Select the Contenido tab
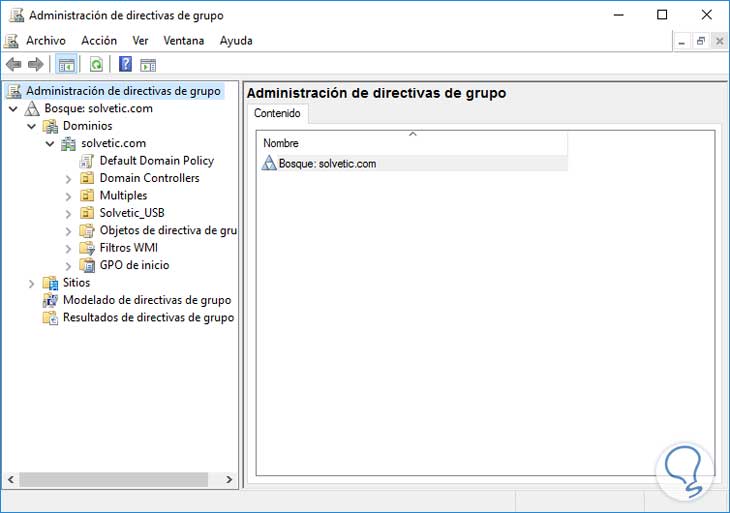The height and width of the screenshot is (513, 730). (x=277, y=113)
